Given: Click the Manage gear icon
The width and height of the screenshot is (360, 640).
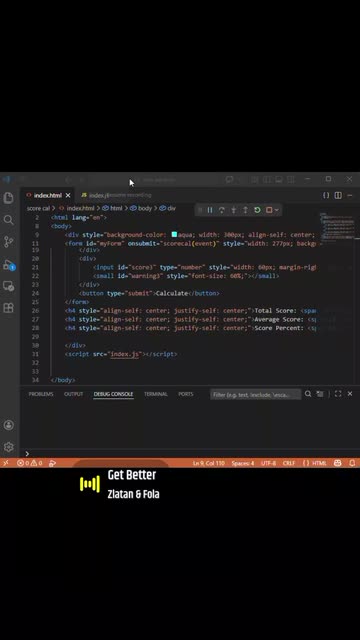Looking at the screenshot, I should click(x=9, y=447).
